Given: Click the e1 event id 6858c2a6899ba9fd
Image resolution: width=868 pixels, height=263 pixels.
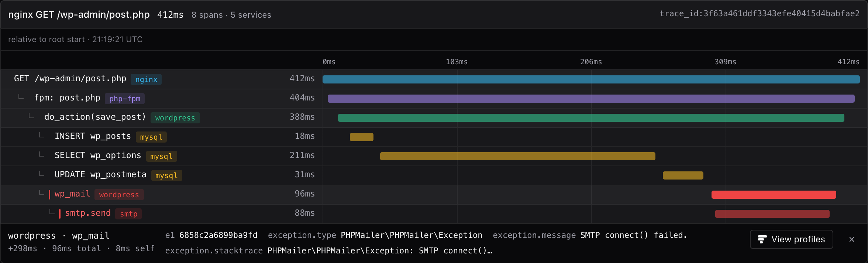Looking at the screenshot, I should 218,235.
